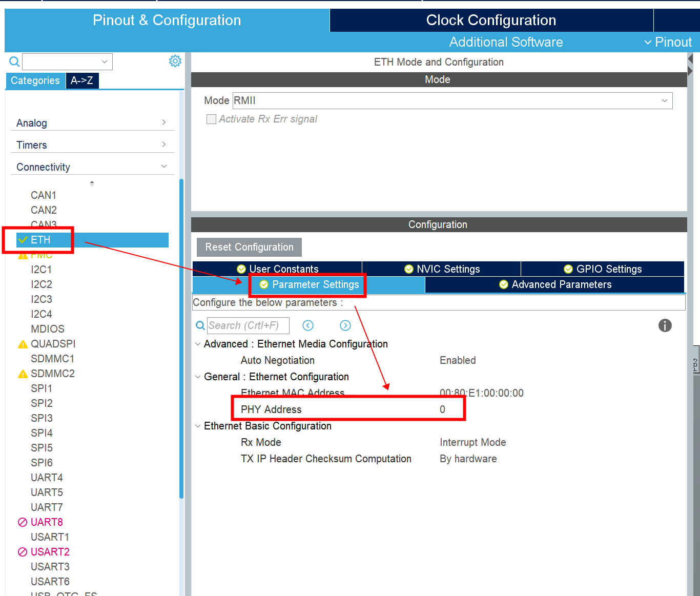
Task: Select the UART5 peripheral
Action: click(x=47, y=492)
